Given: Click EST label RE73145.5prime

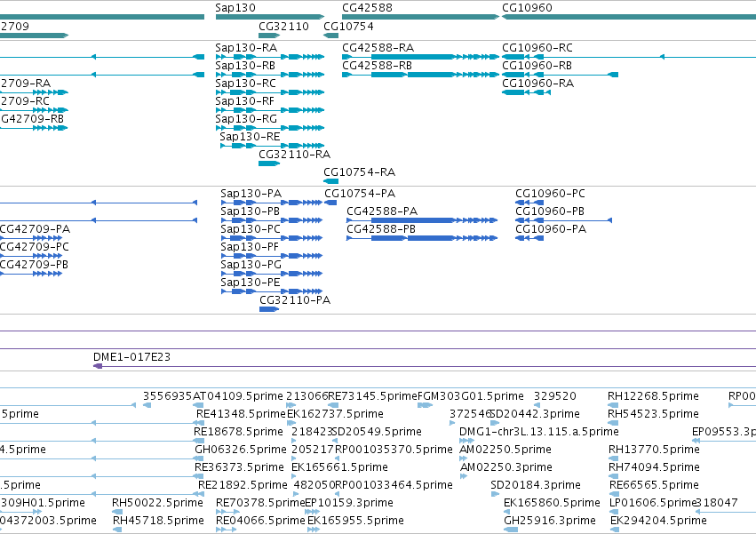Looking at the screenshot, I should pyautogui.click(x=372, y=396).
